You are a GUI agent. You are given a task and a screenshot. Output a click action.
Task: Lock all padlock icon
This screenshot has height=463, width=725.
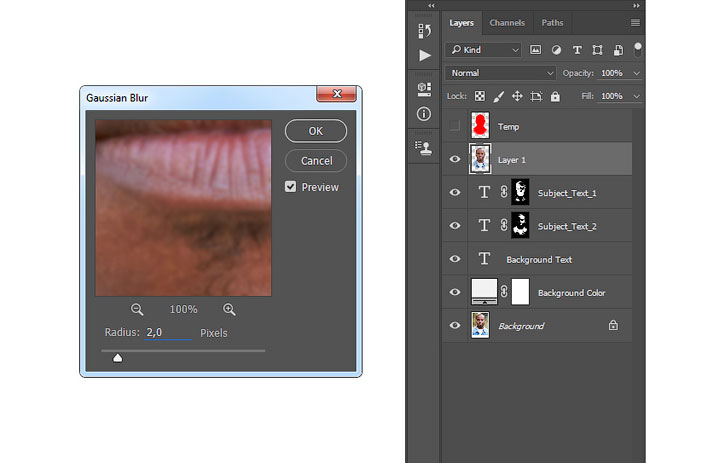pos(555,96)
